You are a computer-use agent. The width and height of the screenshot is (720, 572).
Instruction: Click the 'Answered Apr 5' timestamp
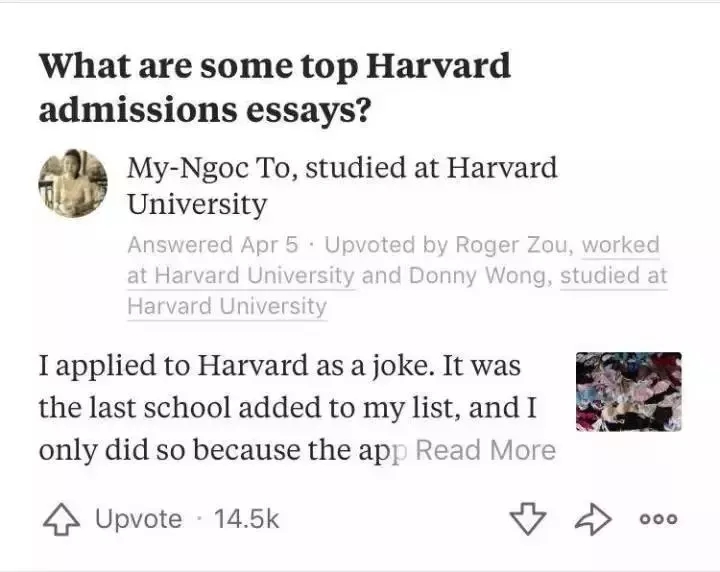click(x=213, y=245)
